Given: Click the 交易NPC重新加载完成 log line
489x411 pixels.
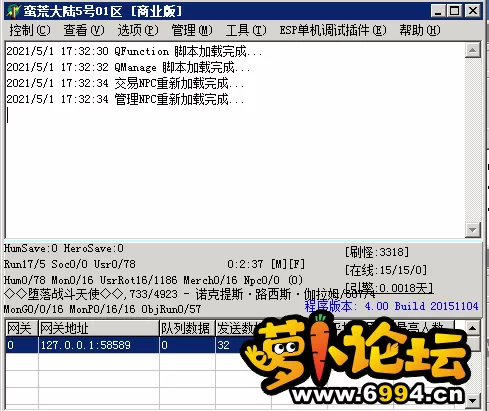Looking at the screenshot, I should pos(125,83).
